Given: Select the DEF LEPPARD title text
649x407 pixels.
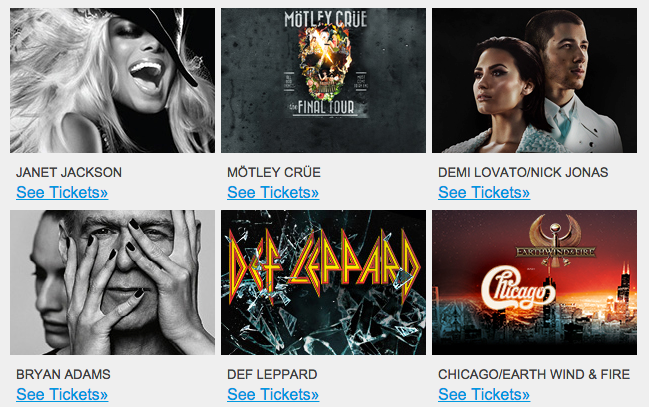Looking at the screenshot, I should pyautogui.click(x=272, y=374).
